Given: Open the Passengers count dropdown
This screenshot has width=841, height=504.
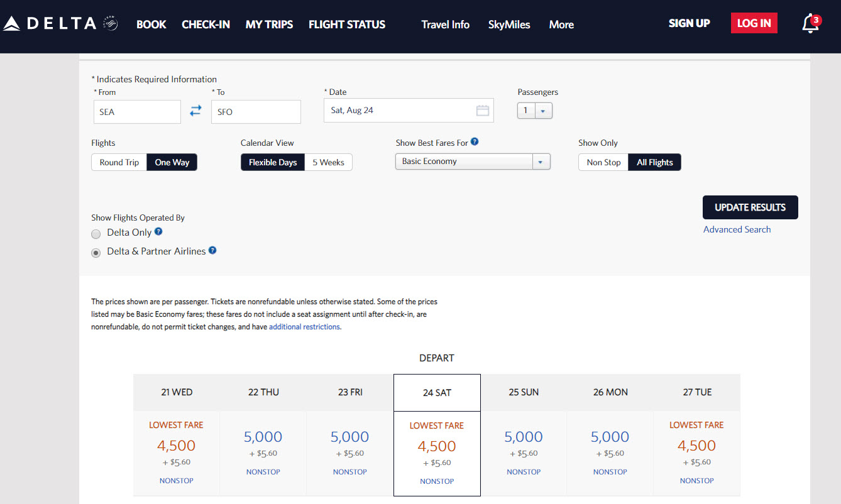Looking at the screenshot, I should (535, 111).
